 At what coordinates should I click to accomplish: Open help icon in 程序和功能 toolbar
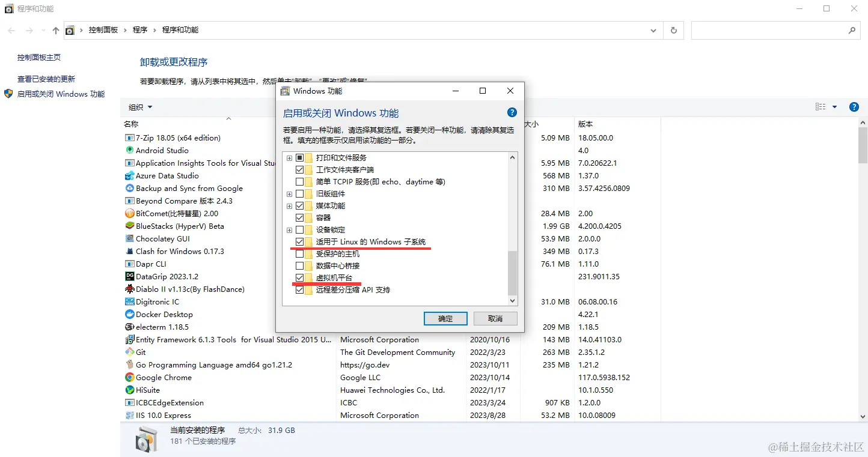(854, 107)
